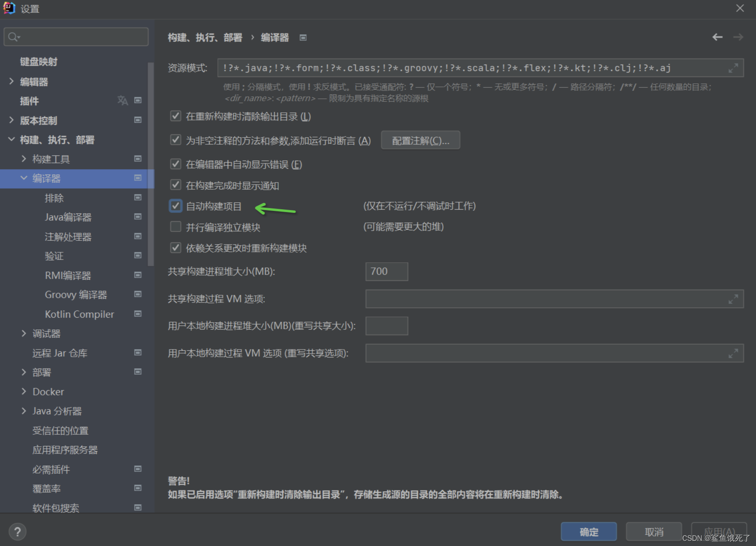Click the settings tree vertical scrollbar
Viewport: 756px width, 546px height.
click(x=151, y=164)
